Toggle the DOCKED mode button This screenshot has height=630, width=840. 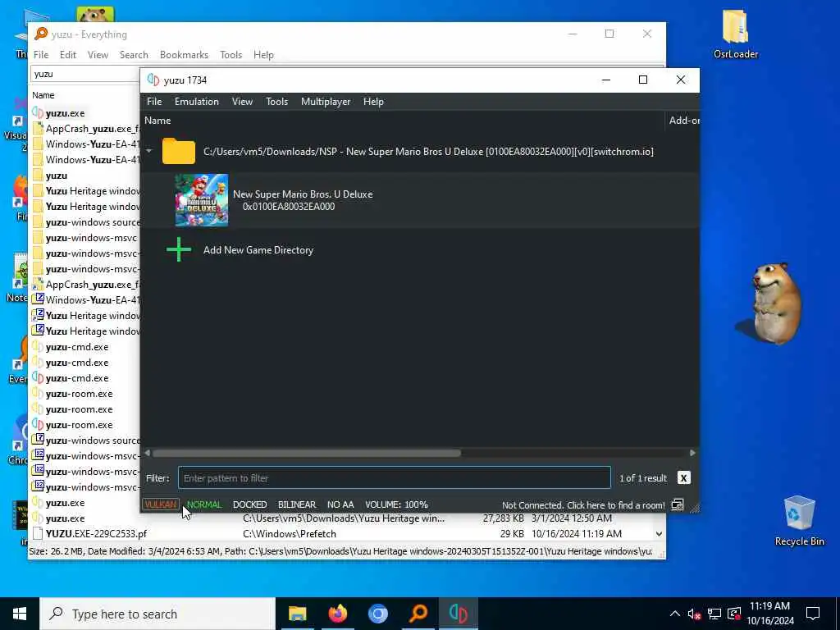(x=249, y=504)
